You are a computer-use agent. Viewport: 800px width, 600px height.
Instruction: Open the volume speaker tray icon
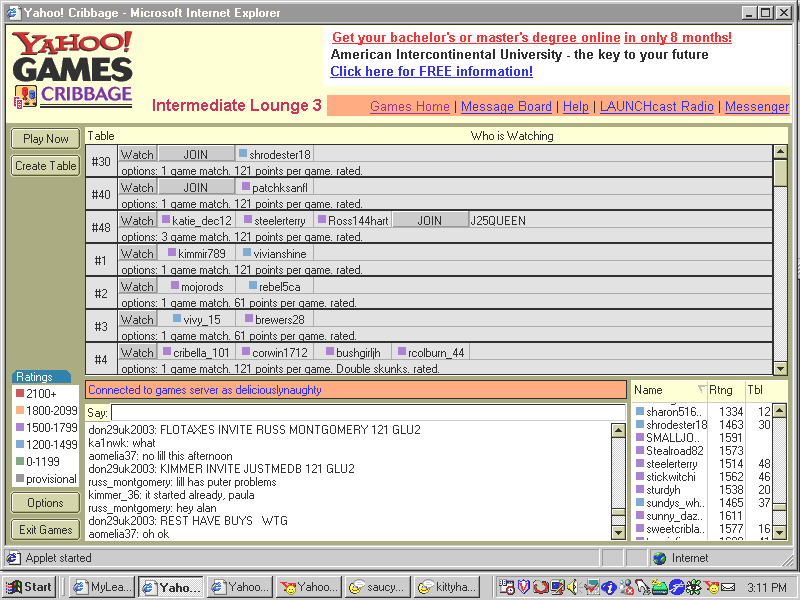[x=573, y=587]
